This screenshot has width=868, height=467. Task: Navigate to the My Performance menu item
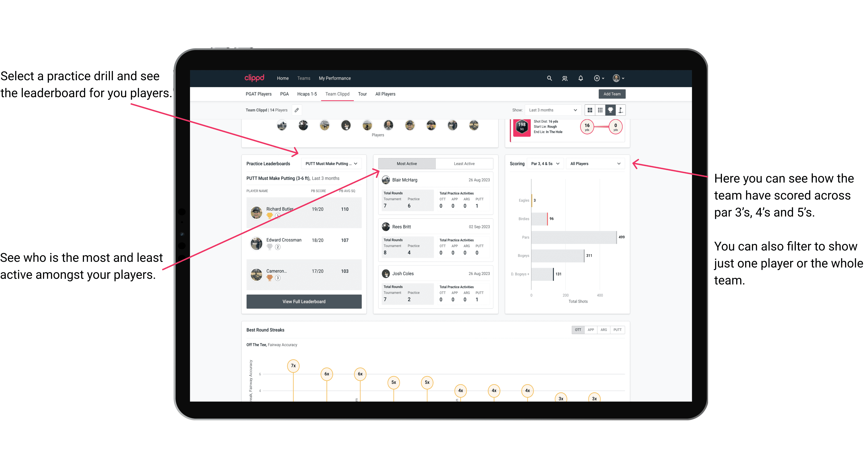pyautogui.click(x=351, y=78)
